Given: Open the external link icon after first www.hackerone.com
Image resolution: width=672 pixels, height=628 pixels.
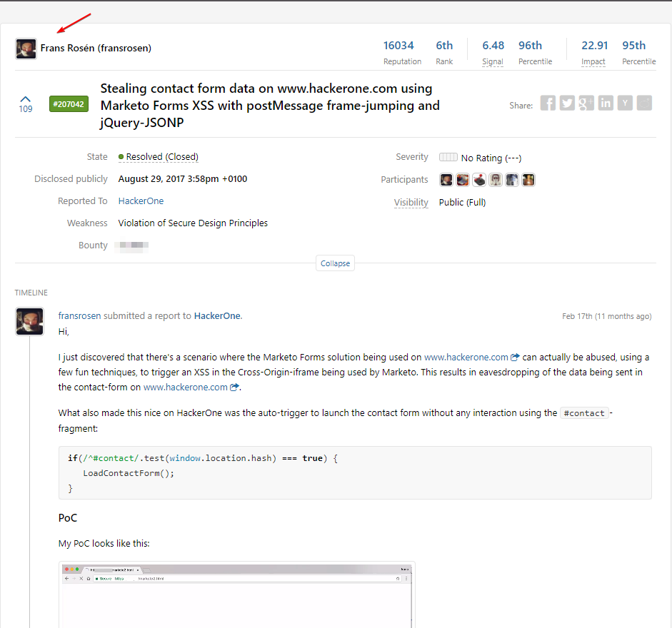Looking at the screenshot, I should [515, 357].
